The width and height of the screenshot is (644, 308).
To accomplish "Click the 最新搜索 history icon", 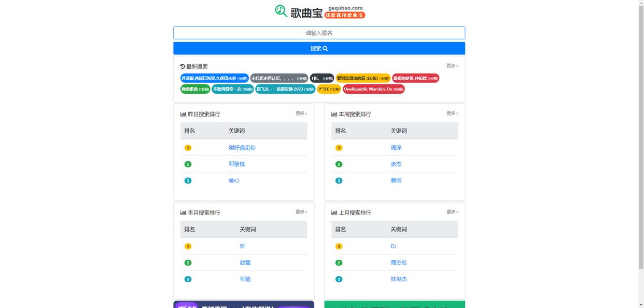I will (183, 66).
